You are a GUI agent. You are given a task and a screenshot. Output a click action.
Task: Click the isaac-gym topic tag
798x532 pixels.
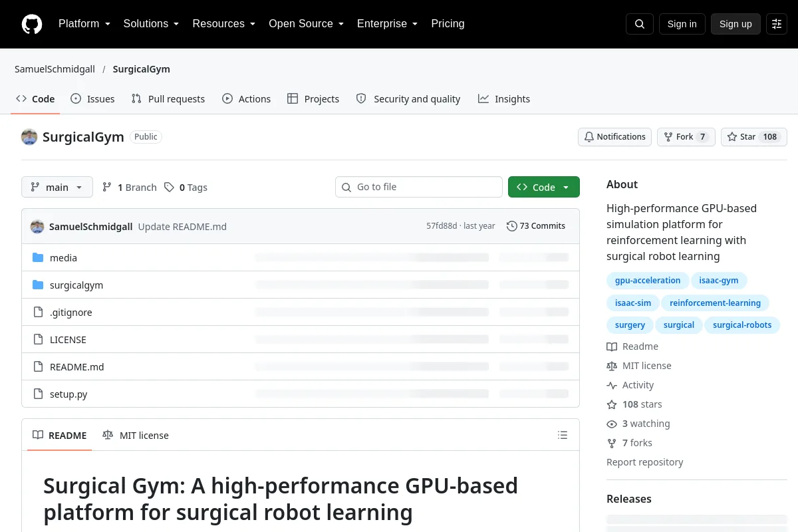pyautogui.click(x=718, y=281)
